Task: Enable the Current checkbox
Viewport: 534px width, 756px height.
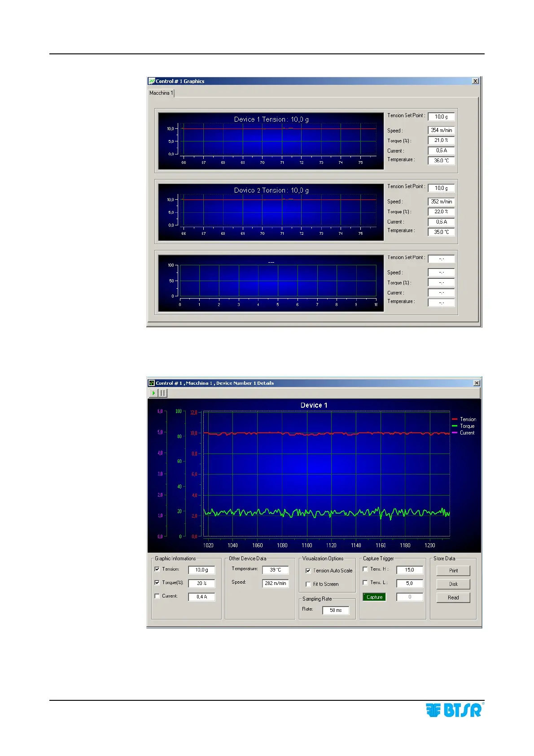Action: pos(157,596)
